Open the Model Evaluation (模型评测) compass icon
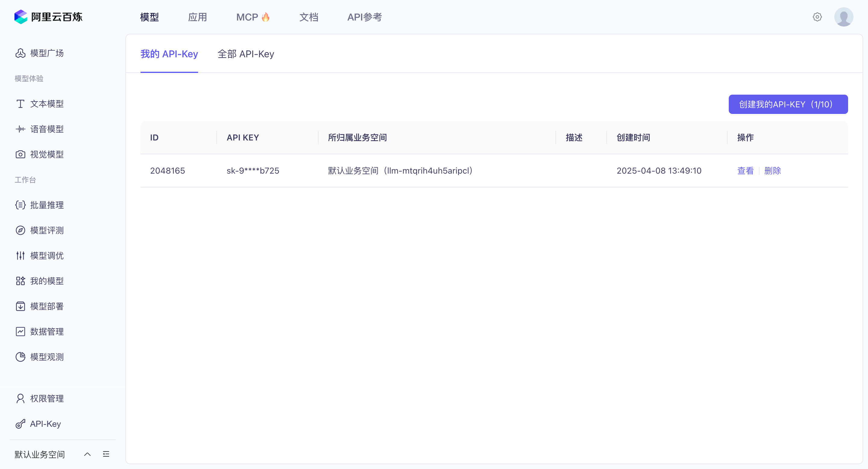Viewport: 868px width, 469px height. click(x=20, y=230)
